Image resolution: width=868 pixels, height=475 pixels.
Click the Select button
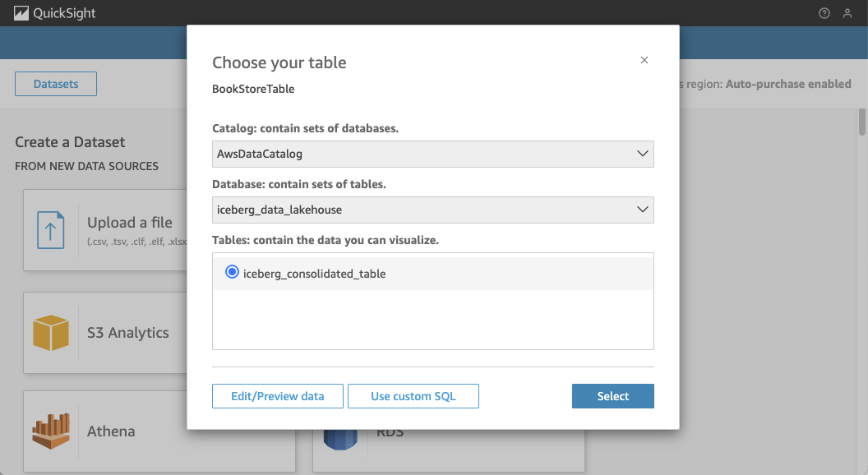[x=613, y=396]
